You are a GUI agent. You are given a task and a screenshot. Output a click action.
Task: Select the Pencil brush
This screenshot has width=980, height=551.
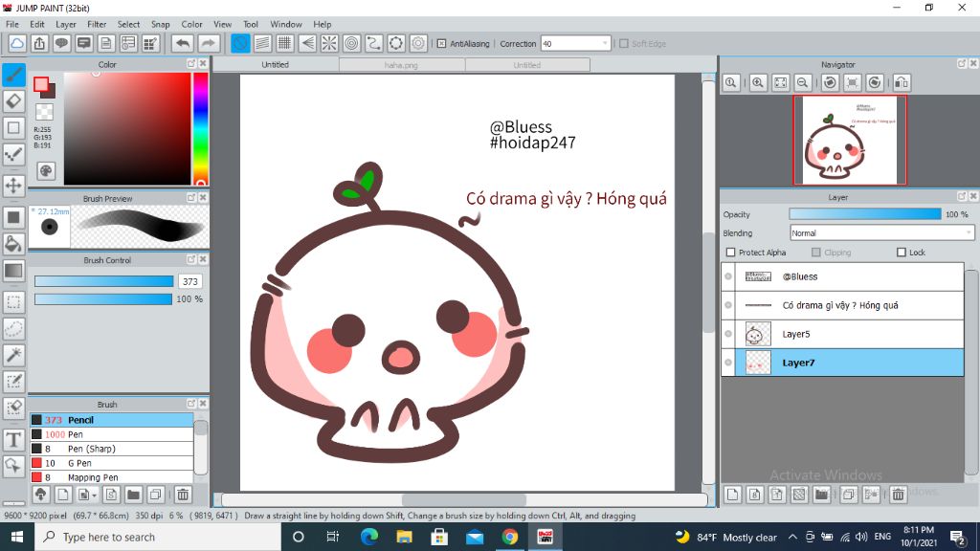[112, 420]
